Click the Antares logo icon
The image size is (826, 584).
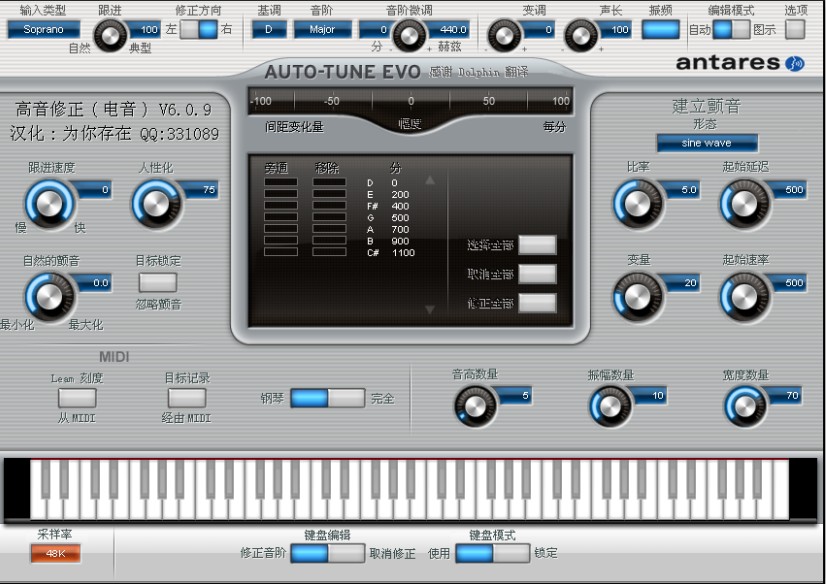click(794, 64)
